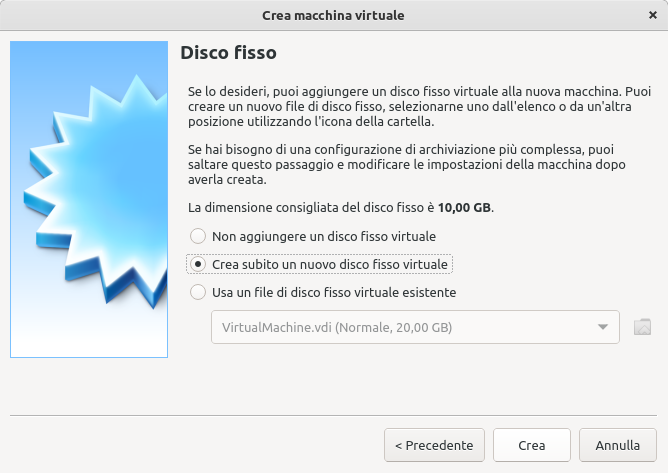Select the 'Crea subito un nuovo disco' radio button
Viewport: 668px width, 473px height.
pyautogui.click(x=198, y=264)
